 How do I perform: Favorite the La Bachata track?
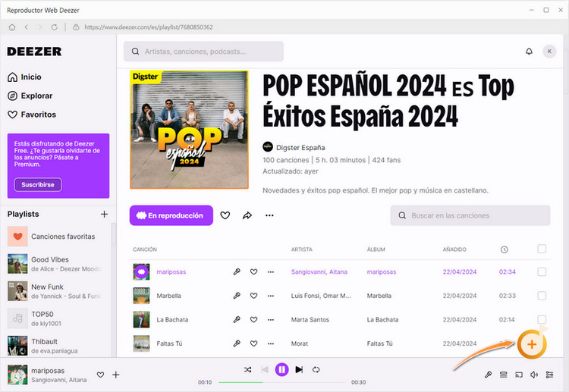(x=253, y=319)
